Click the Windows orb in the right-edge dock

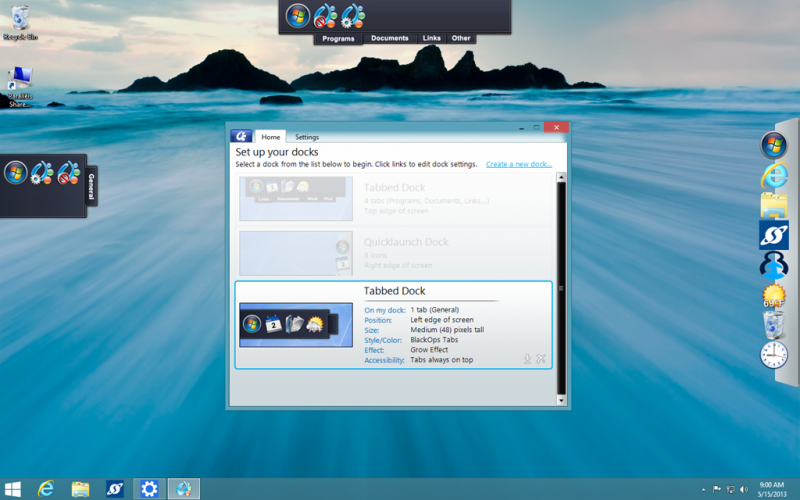(x=773, y=145)
